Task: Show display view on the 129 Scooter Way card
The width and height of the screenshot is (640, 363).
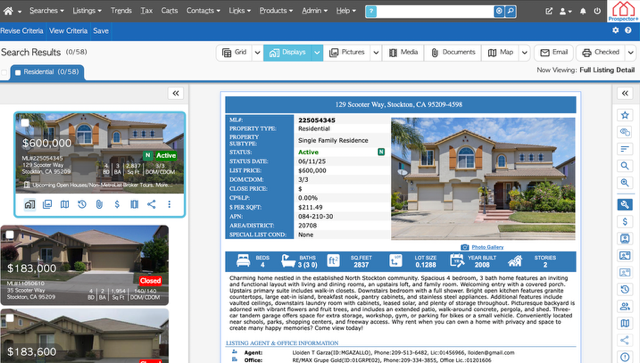Action: coord(30,204)
